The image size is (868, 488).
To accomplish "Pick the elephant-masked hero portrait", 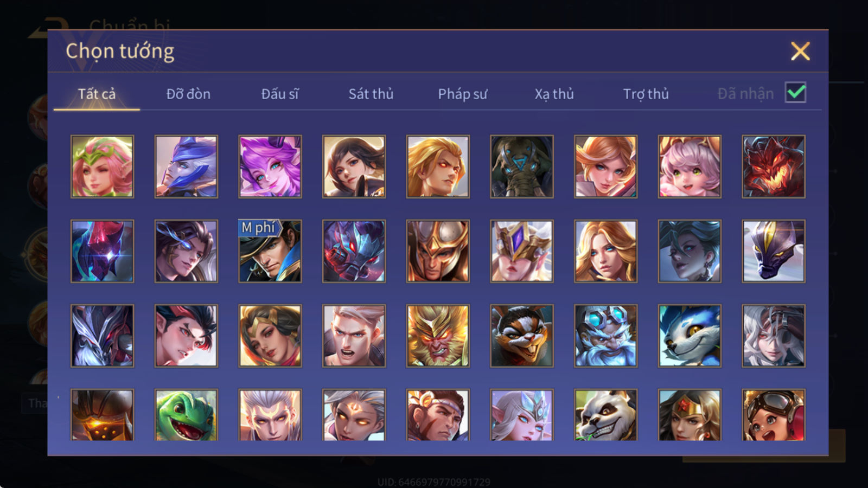I will click(x=522, y=166).
